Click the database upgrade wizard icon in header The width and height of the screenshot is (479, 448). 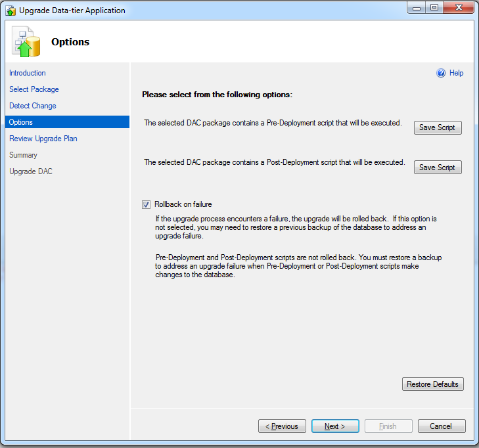coord(26,42)
